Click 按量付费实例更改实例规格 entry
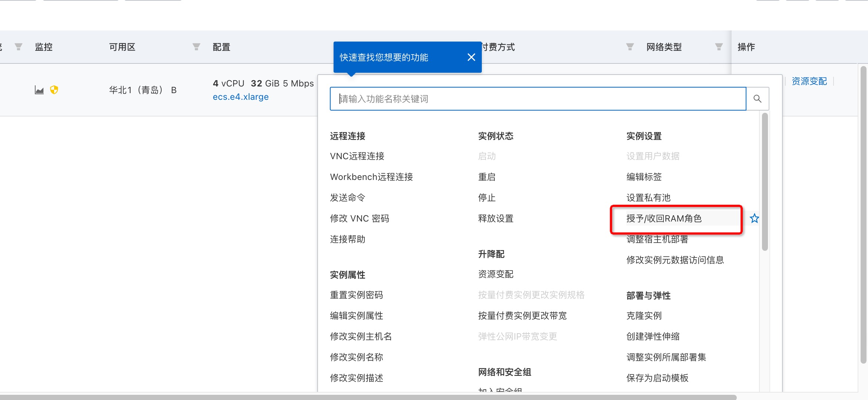The image size is (868, 400). point(531,295)
